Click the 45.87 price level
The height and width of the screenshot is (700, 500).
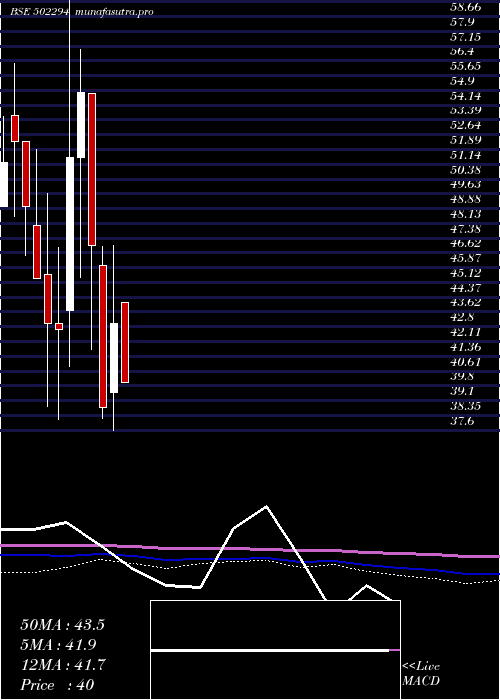click(465, 258)
